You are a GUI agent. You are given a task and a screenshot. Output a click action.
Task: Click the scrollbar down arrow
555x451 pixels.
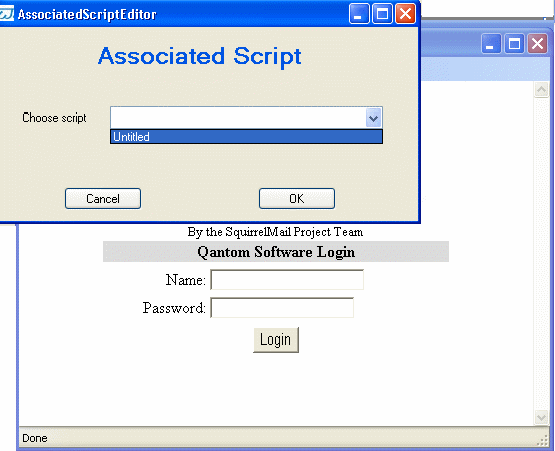tap(541, 417)
